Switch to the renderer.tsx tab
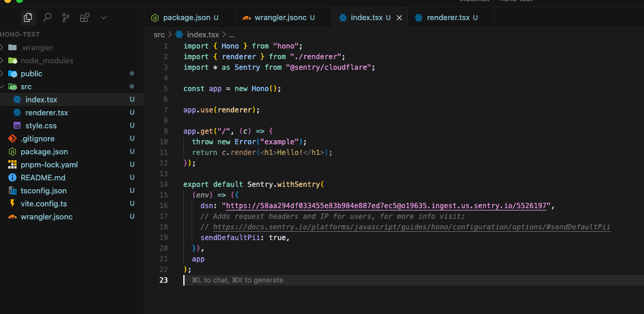 click(451, 18)
